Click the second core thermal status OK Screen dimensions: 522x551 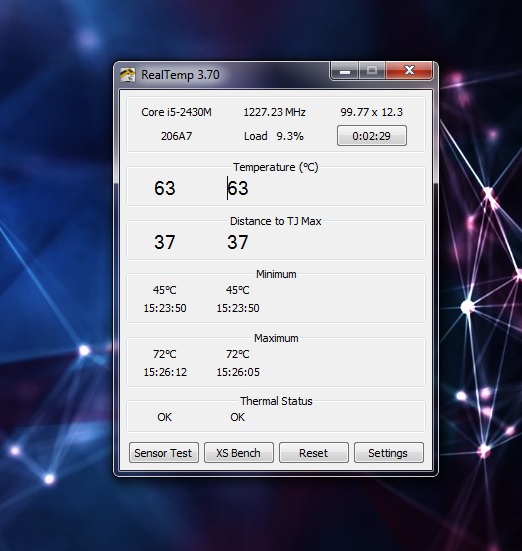pyautogui.click(x=238, y=417)
